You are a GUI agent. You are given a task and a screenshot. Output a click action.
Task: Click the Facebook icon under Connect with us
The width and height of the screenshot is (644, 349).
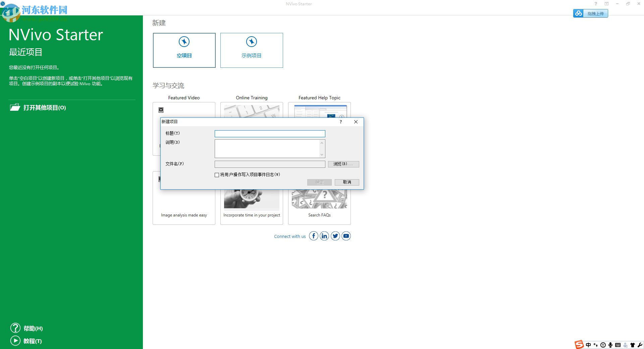(314, 236)
